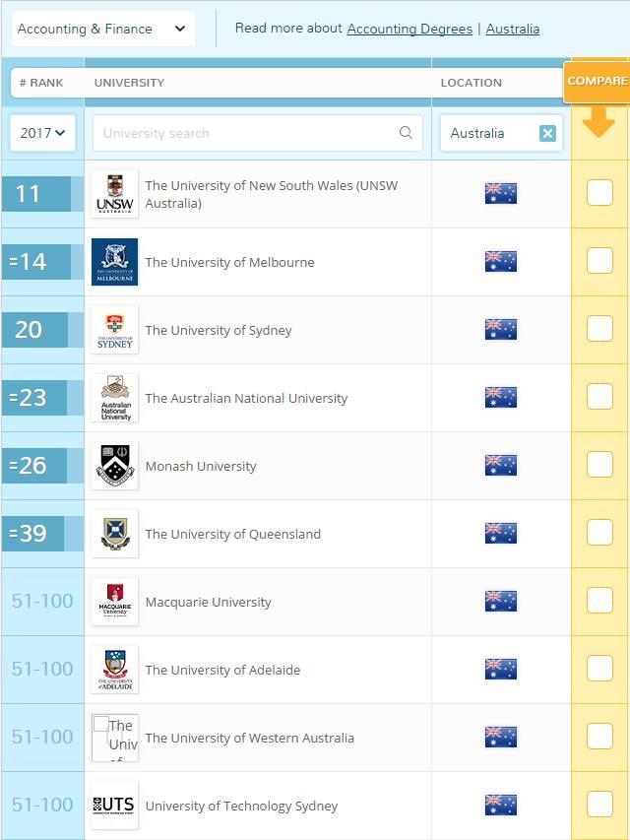Follow the Australia link in header
The height and width of the screenshot is (840, 630).
click(513, 29)
